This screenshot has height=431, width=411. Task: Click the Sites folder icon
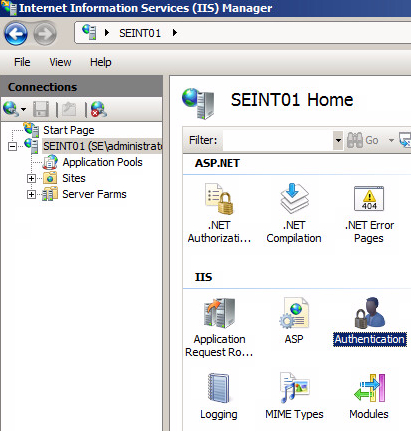[x=50, y=178]
